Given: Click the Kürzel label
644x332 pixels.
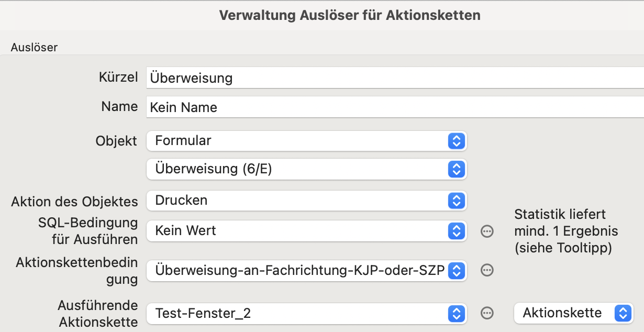Looking at the screenshot, I should coord(118,78).
